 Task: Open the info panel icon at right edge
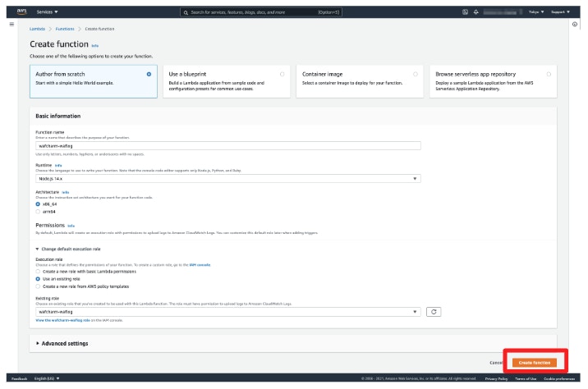575,25
